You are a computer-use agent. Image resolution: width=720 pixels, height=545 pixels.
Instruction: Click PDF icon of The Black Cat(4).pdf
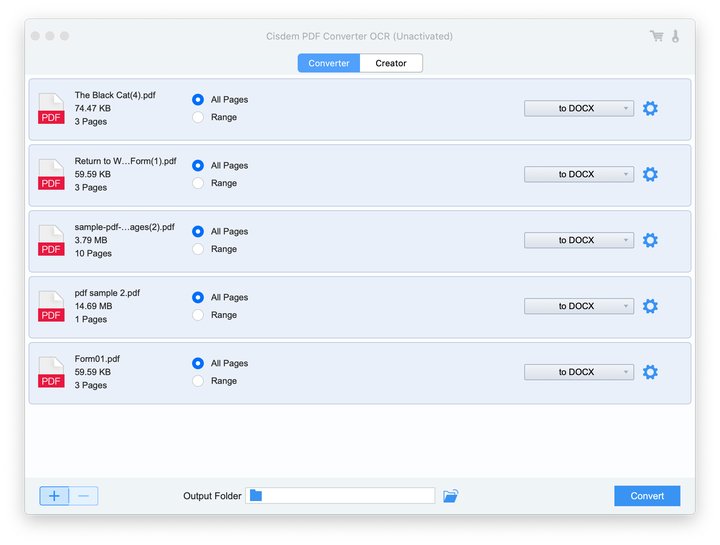tap(51, 108)
